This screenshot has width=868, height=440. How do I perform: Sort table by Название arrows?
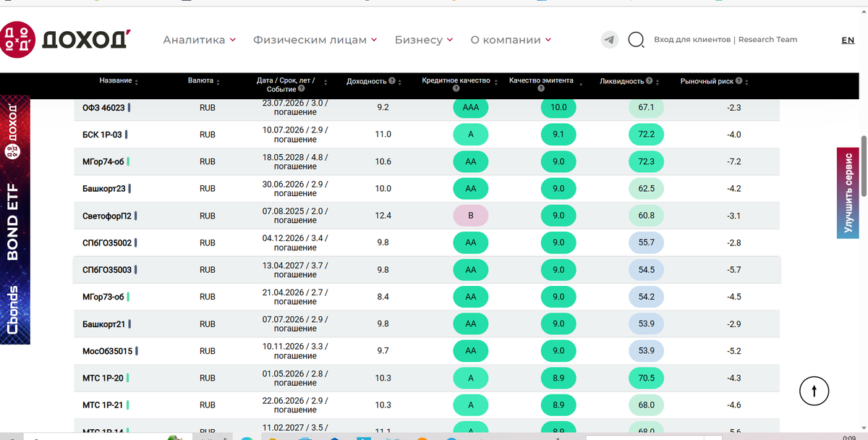[136, 82]
